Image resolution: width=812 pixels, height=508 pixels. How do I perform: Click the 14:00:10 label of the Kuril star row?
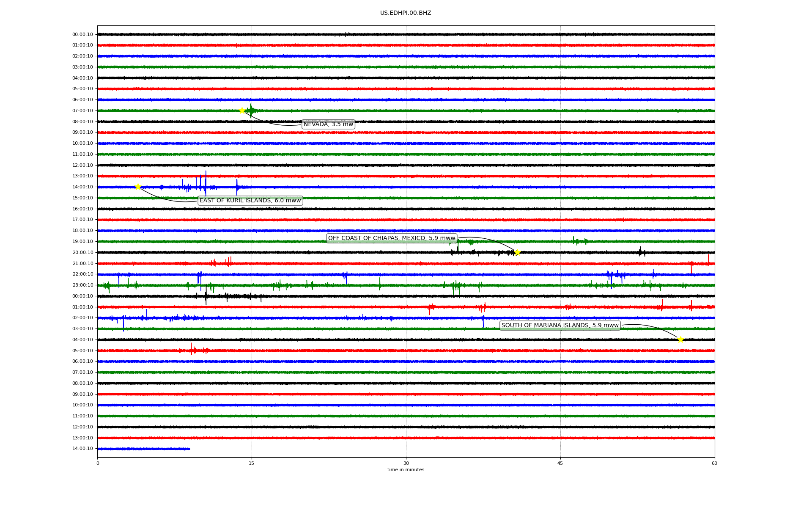(x=82, y=187)
